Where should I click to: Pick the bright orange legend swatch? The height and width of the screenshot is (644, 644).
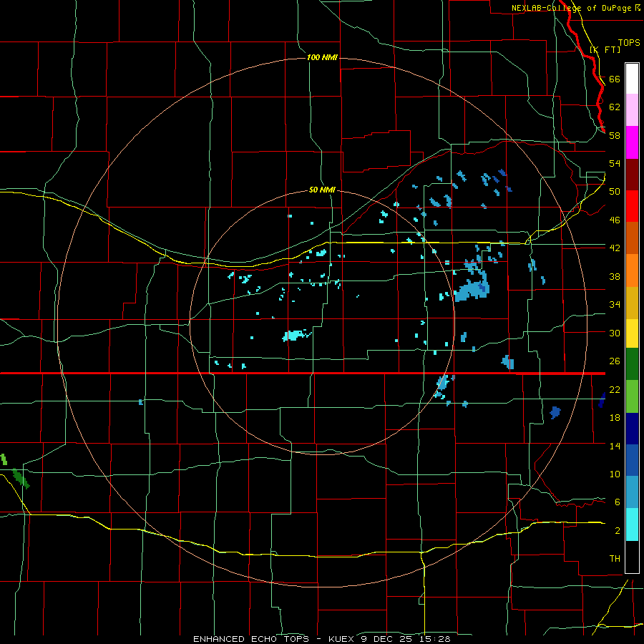[x=632, y=270]
